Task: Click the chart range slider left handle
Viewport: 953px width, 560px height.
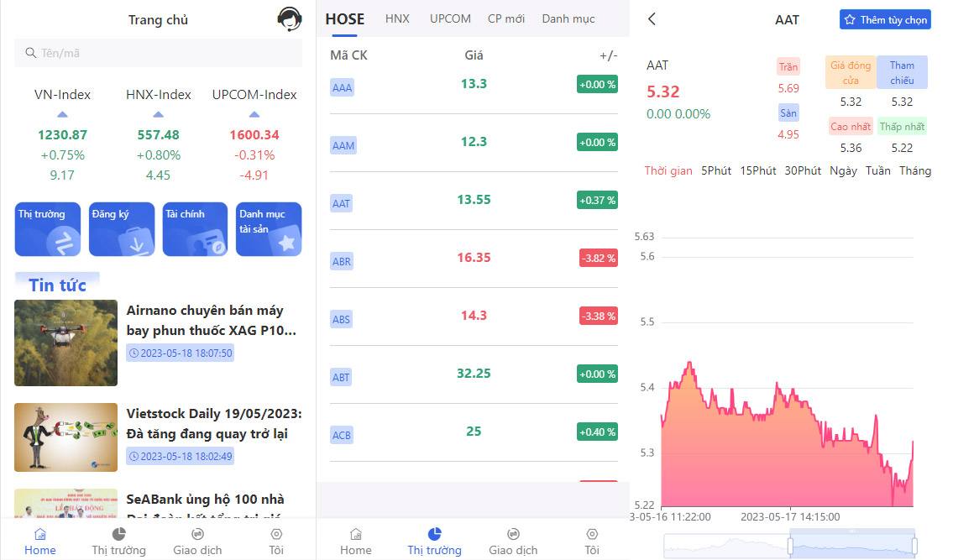Action: click(790, 546)
